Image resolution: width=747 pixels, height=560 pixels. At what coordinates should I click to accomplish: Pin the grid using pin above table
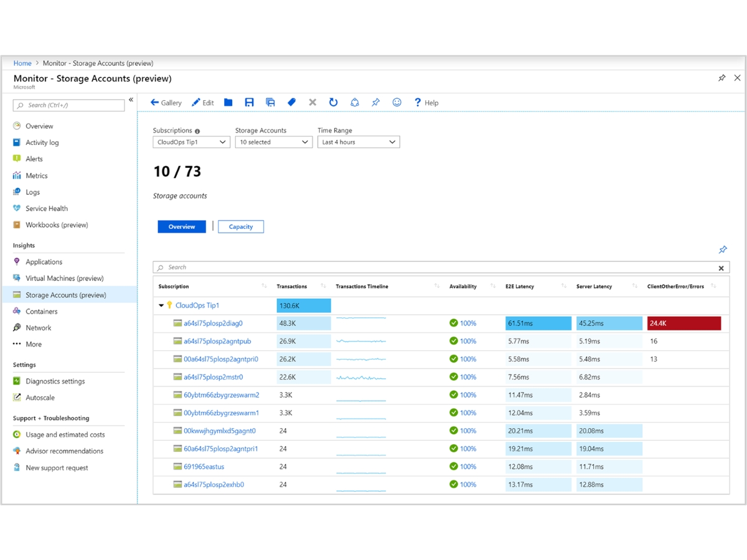723,250
